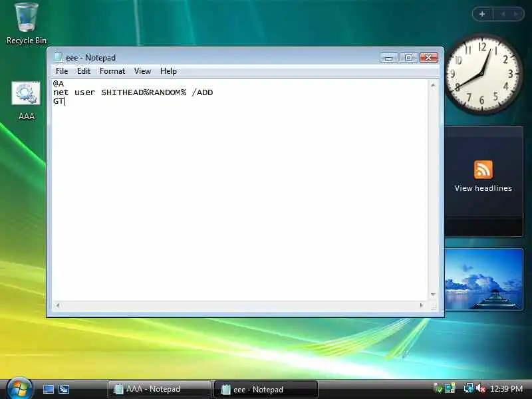Viewport: 532px width, 399px height.
Task: Open the slideshow picture gadget
Action: tap(484, 279)
